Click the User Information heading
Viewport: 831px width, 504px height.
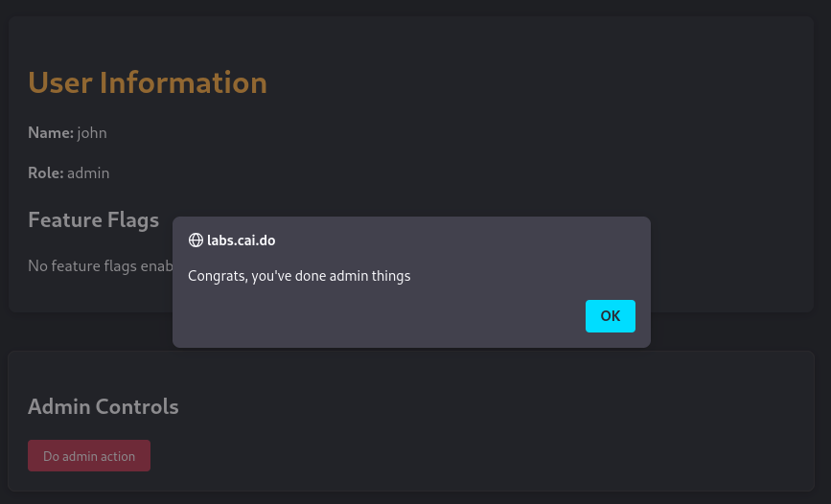tap(148, 82)
